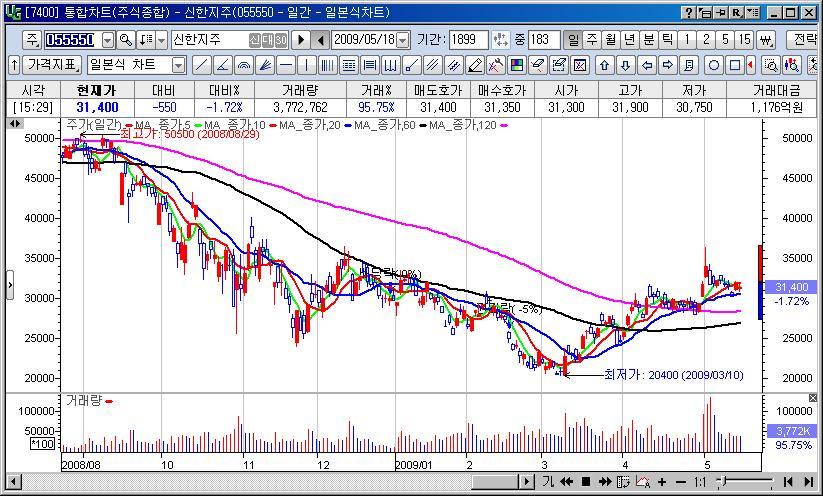
Task: Click the memo note tool icon
Action: (689, 66)
